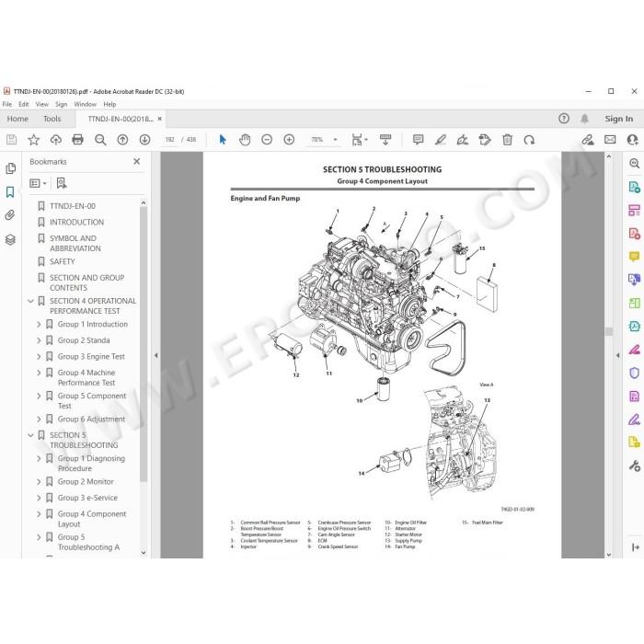This screenshot has height=644, width=644.
Task: Zoom in with plus icon
Action: (289, 140)
